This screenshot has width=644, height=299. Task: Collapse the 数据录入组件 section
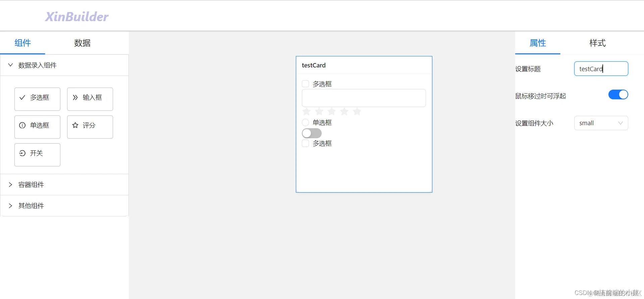(64, 65)
